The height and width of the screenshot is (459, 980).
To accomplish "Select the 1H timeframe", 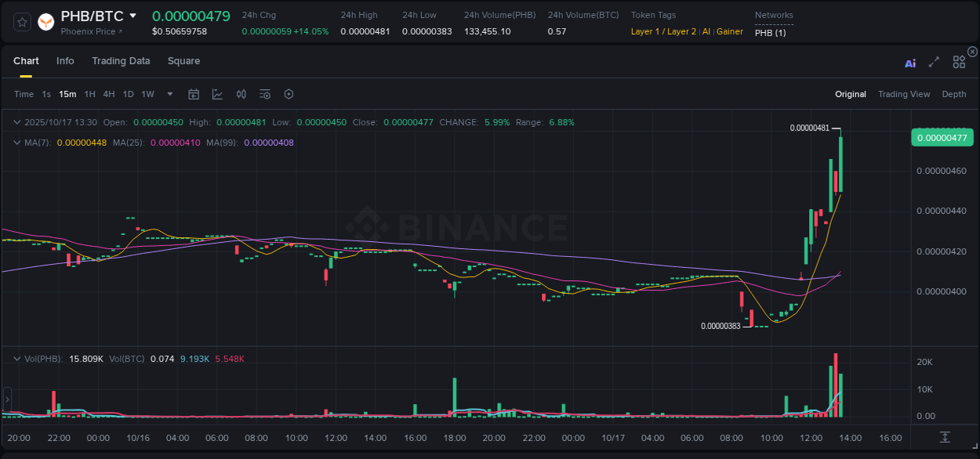I will pos(89,94).
